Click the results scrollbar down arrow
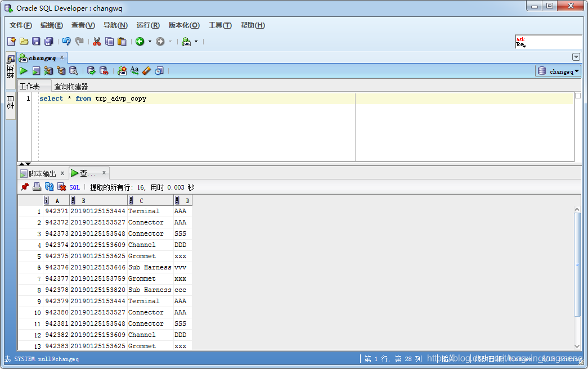 [x=577, y=346]
